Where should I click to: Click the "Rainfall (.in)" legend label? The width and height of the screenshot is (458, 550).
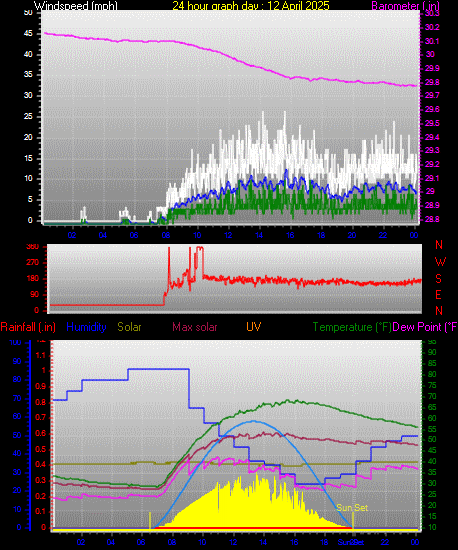[x=28, y=327]
